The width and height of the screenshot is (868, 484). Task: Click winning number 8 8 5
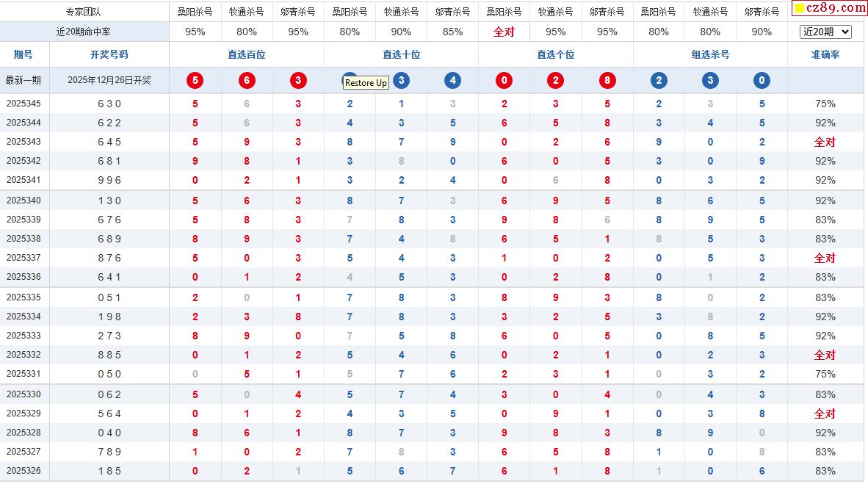(109, 355)
